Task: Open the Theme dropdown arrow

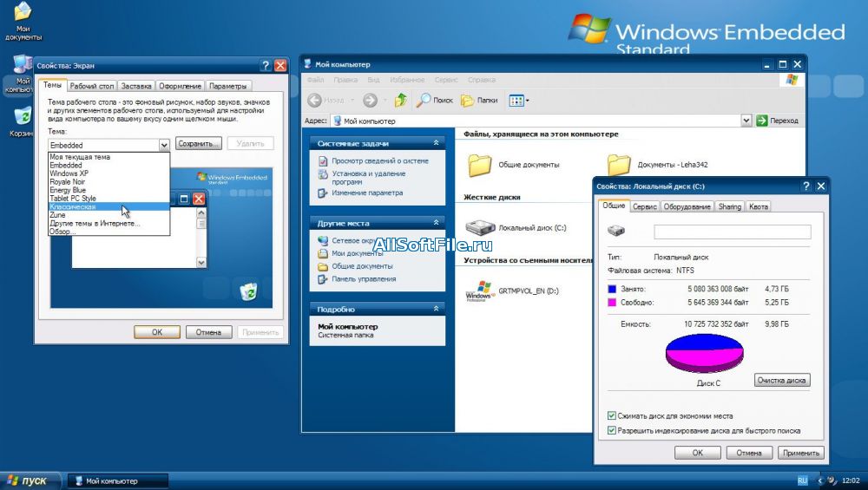Action: click(x=164, y=145)
